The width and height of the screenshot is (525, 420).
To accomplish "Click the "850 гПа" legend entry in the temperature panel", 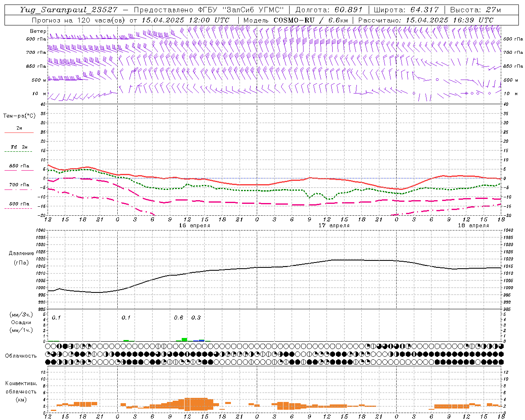I will point(19,166).
